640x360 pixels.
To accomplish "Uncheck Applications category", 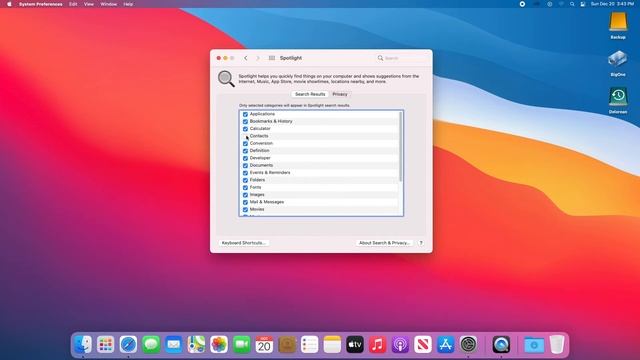I will pos(245,114).
